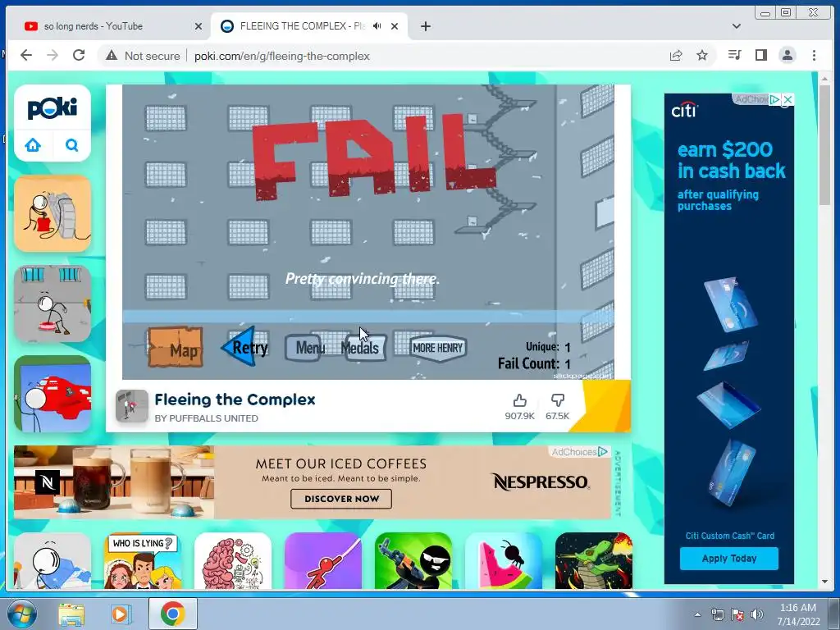Click the page scrollbar up arrow
840x630 pixels.
[x=825, y=80]
